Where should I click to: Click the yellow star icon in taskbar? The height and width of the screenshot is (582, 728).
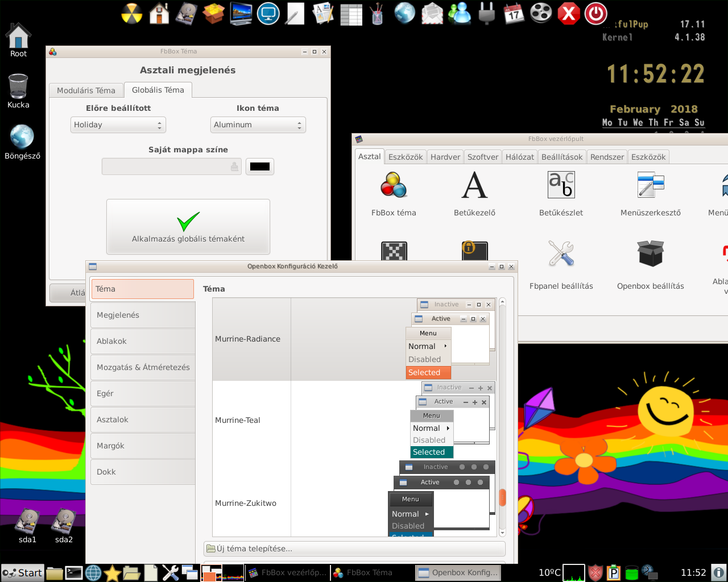point(113,573)
